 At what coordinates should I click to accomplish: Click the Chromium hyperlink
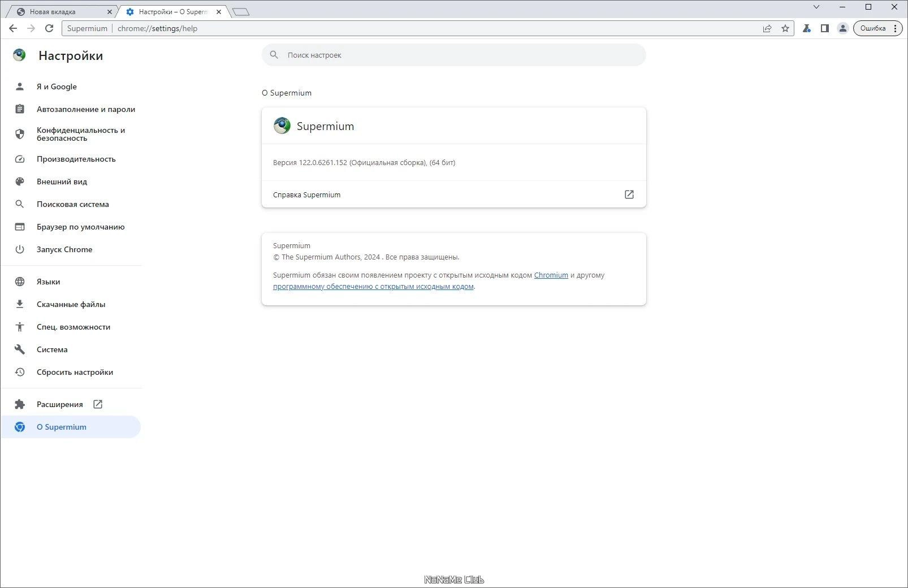pos(551,275)
